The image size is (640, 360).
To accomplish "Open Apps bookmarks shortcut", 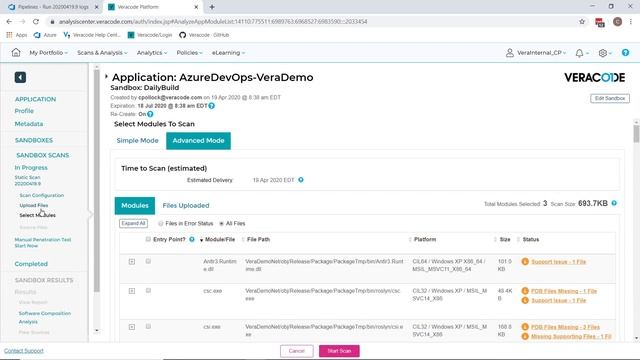I will click(x=17, y=35).
